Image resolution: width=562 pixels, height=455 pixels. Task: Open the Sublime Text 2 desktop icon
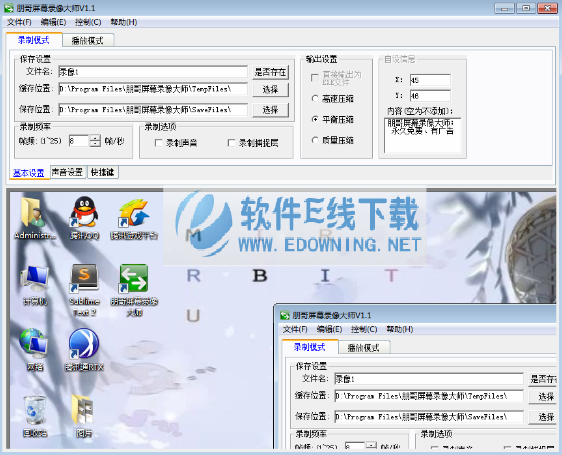[x=84, y=290]
